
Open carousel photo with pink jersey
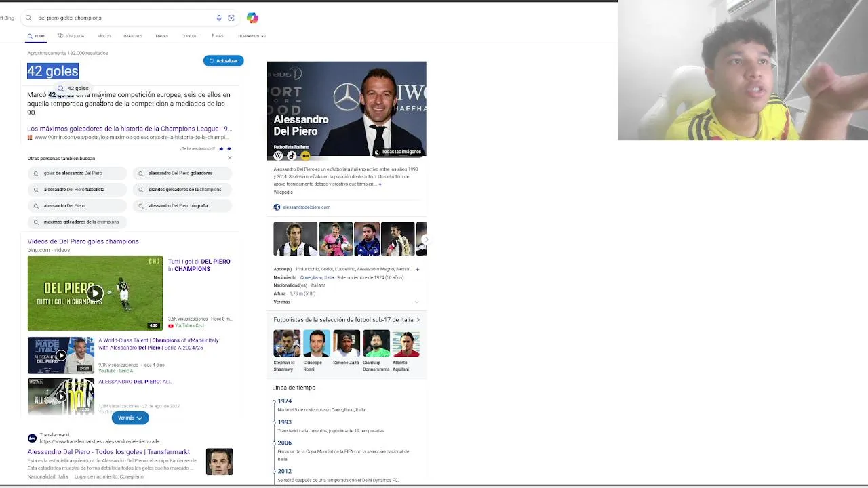pyautogui.click(x=336, y=239)
